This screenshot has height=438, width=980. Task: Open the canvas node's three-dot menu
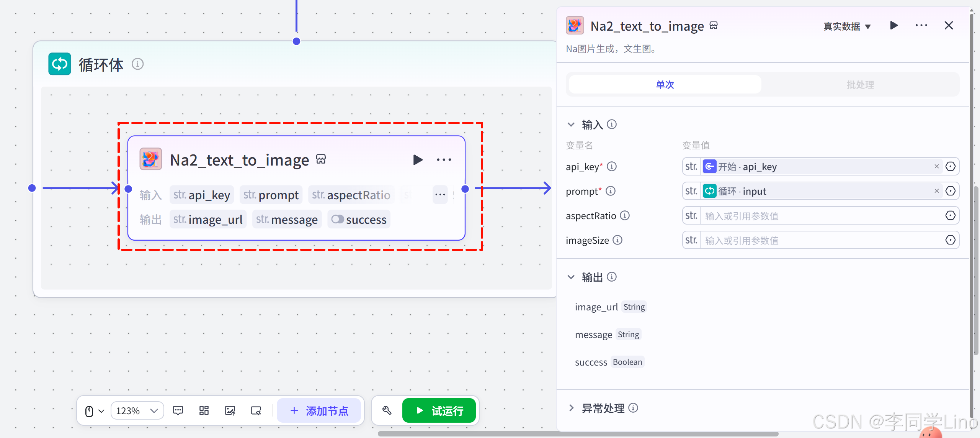click(444, 159)
